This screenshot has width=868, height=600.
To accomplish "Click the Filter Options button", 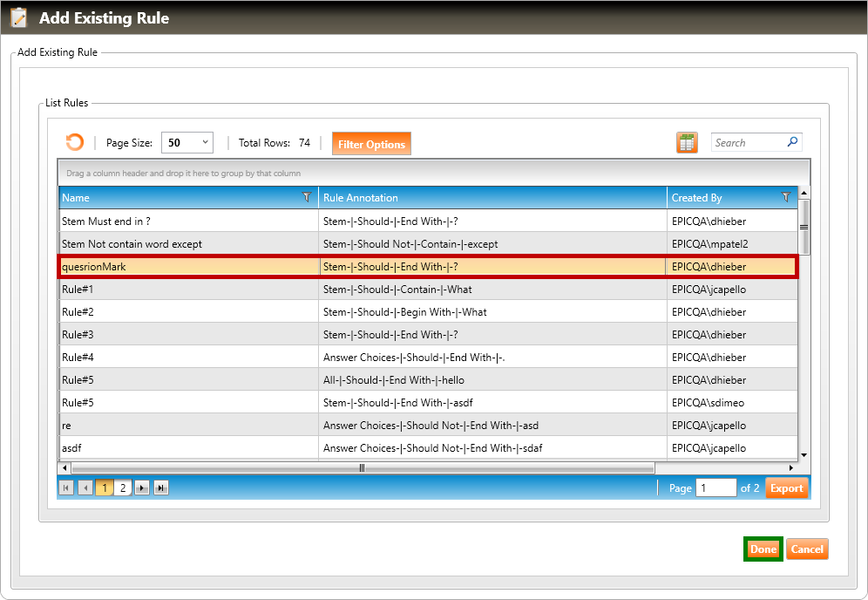I will (x=371, y=144).
